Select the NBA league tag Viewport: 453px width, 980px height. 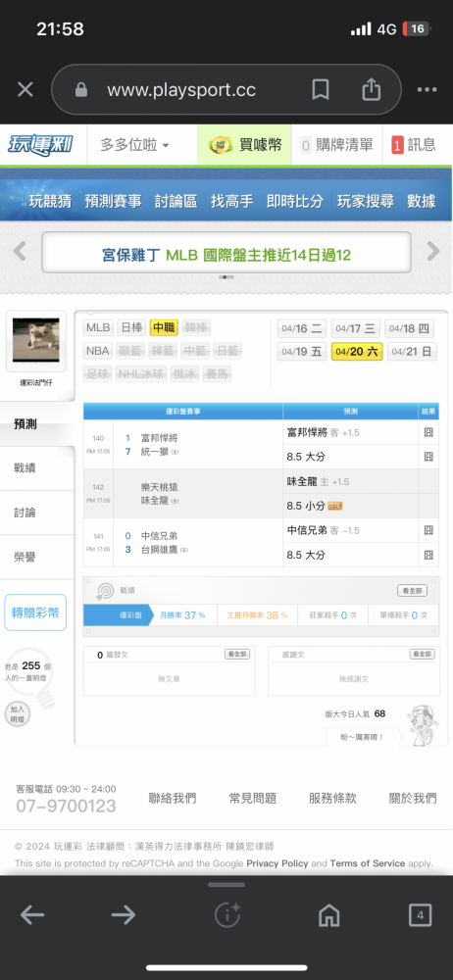click(98, 351)
